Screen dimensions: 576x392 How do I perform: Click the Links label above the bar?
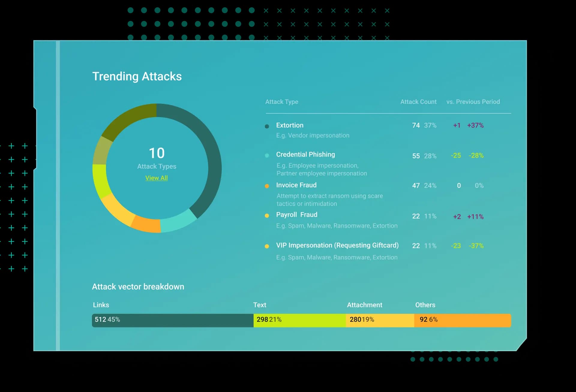click(x=101, y=305)
